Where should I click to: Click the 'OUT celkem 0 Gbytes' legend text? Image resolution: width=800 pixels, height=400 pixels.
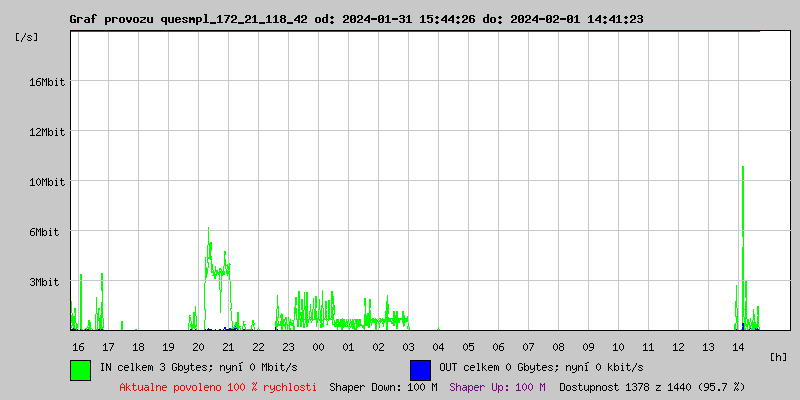pos(541,367)
